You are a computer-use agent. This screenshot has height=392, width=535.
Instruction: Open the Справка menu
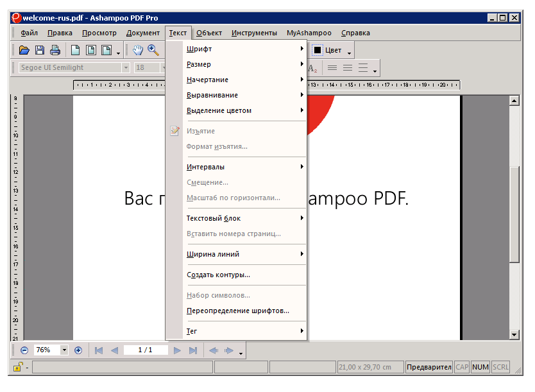355,33
